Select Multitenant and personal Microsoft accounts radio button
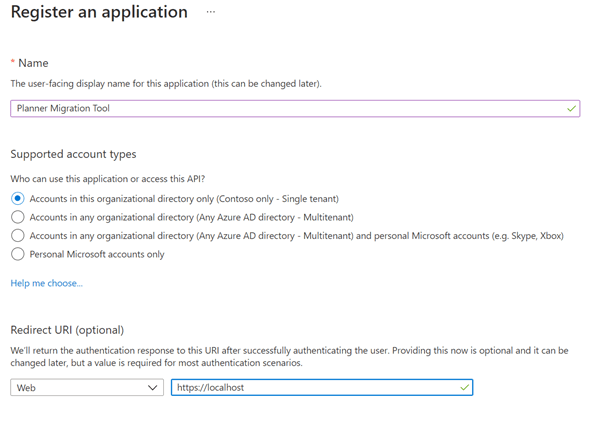 [17, 235]
